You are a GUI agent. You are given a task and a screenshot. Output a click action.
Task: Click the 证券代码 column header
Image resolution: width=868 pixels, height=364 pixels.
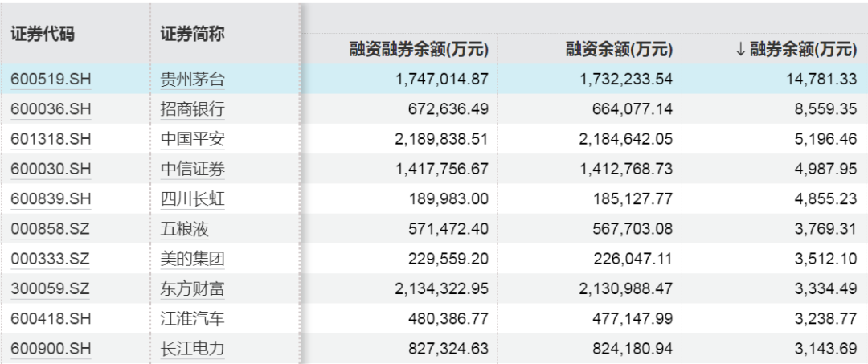pos(42,35)
